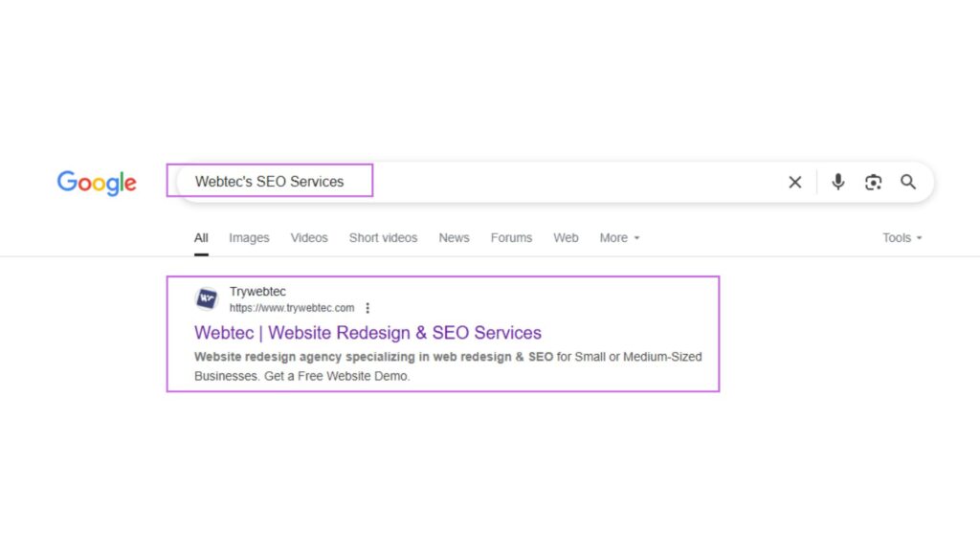Switch to the Videos tab

(x=309, y=238)
